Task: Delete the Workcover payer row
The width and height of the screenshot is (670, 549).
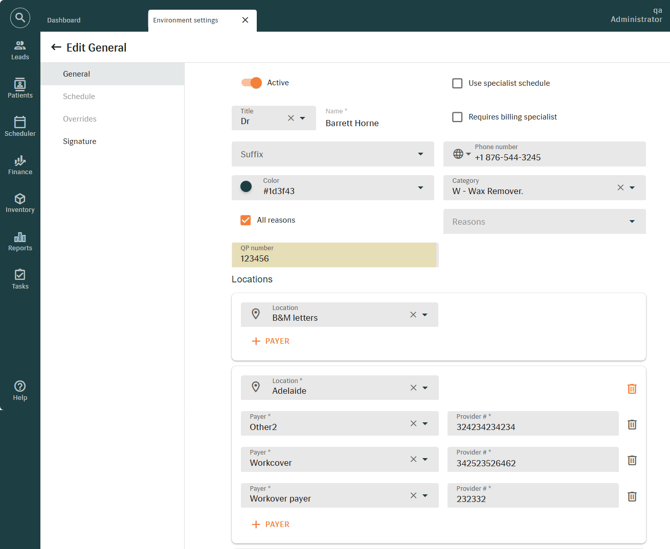Action: coord(632,460)
